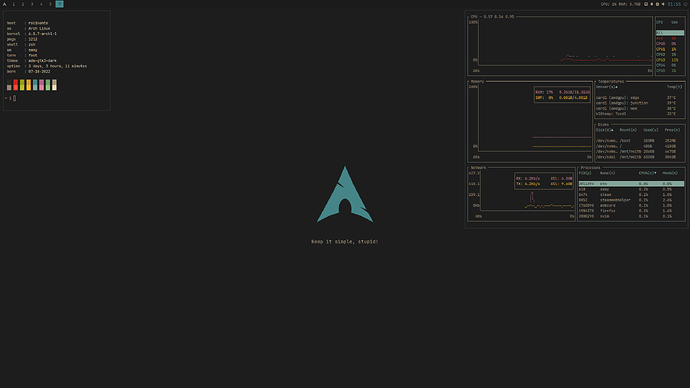Select the firefox process row

(631, 211)
